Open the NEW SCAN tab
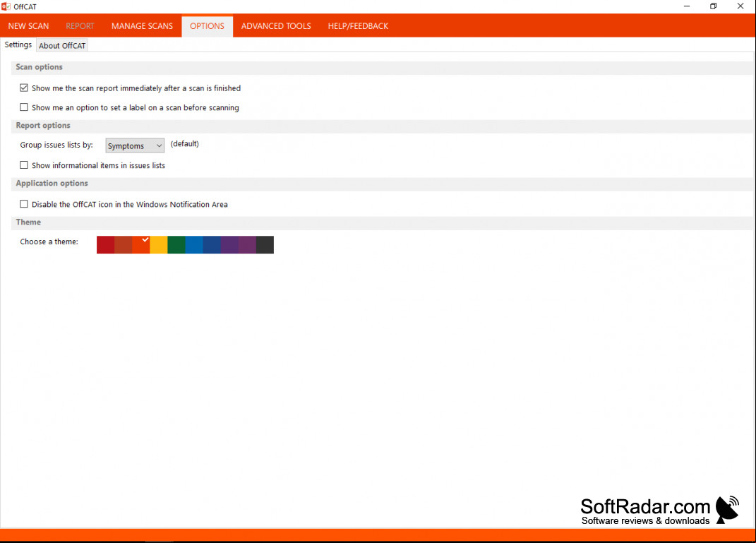 [x=28, y=26]
